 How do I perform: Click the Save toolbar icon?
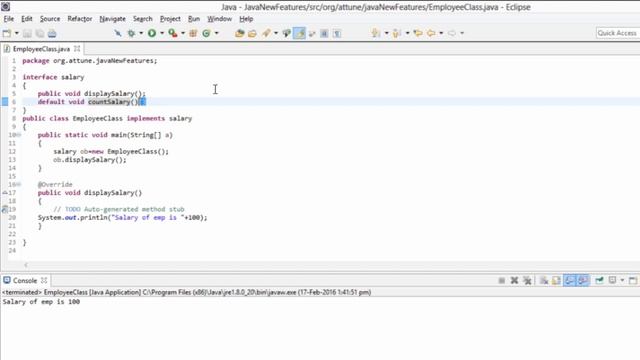(27, 33)
